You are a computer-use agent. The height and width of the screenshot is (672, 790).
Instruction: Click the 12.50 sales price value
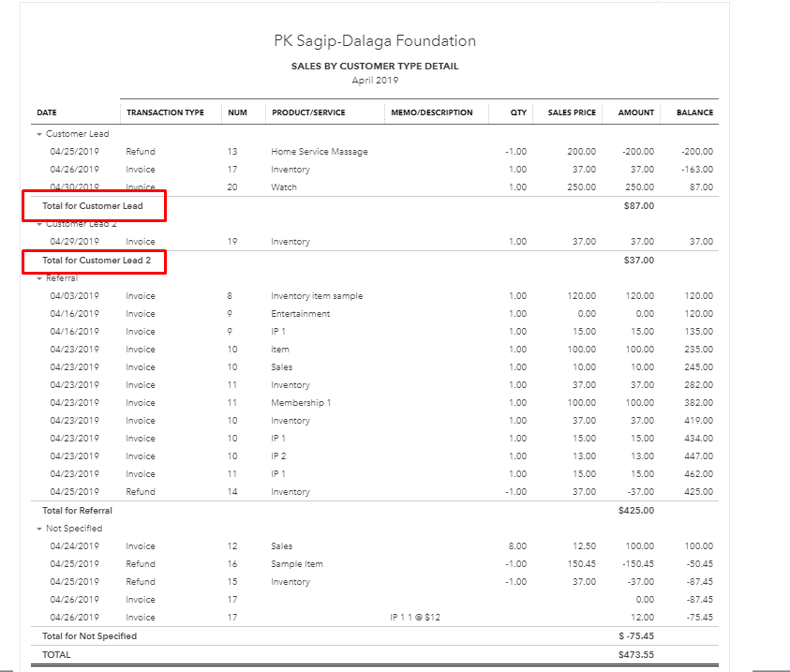(x=584, y=546)
